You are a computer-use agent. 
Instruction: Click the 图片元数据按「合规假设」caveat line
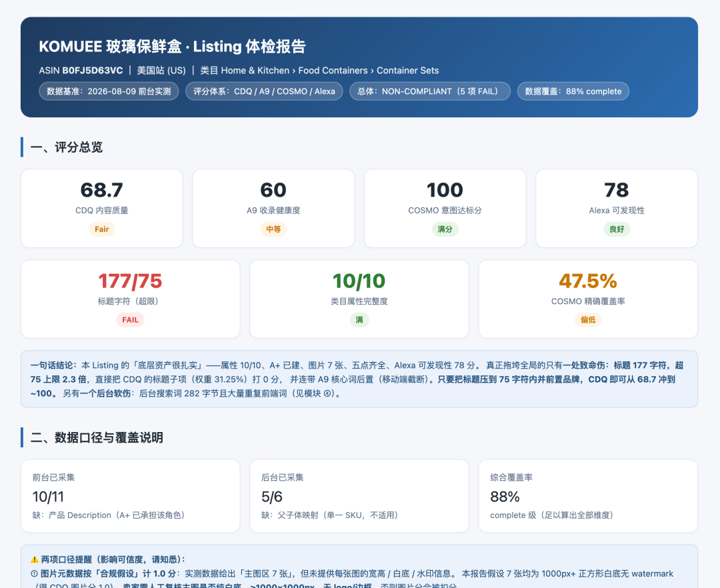tap(352, 574)
